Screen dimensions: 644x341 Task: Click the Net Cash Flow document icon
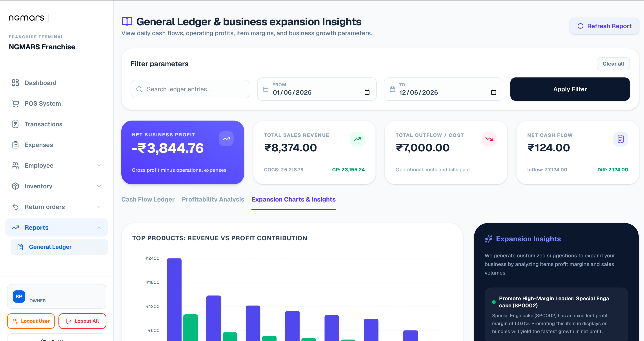[x=621, y=139]
